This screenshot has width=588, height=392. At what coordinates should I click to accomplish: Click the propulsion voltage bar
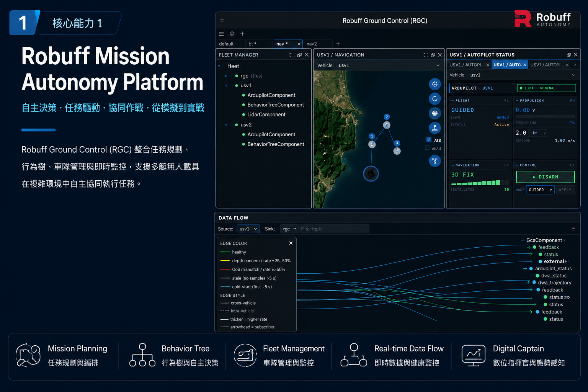(x=545, y=116)
